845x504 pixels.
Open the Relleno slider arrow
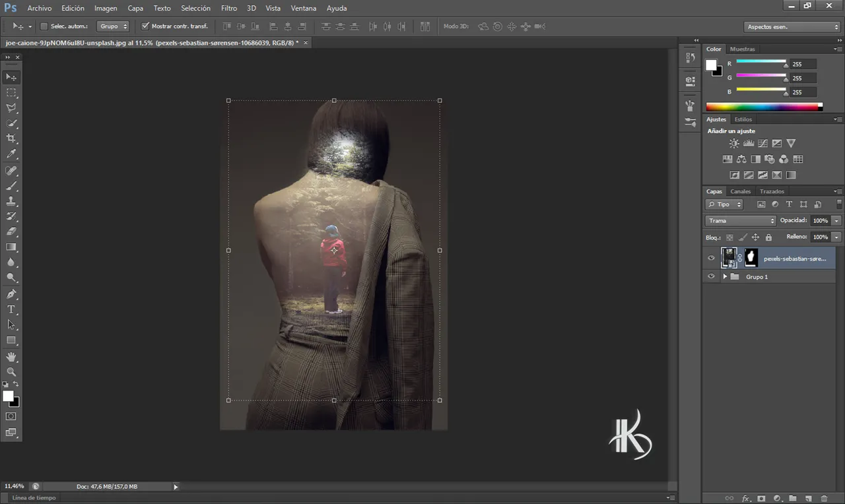pyautogui.click(x=837, y=237)
